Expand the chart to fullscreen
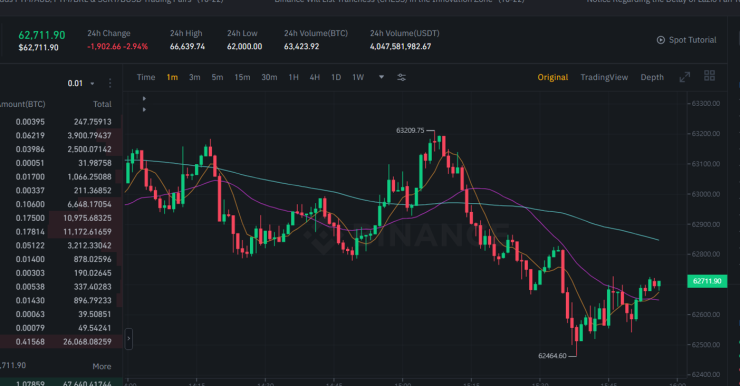 (x=684, y=77)
